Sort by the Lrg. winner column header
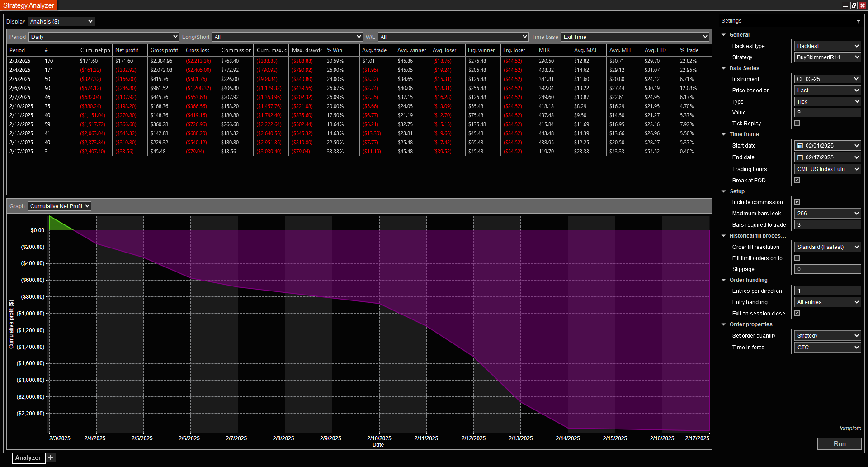The image size is (868, 467). [x=483, y=50]
